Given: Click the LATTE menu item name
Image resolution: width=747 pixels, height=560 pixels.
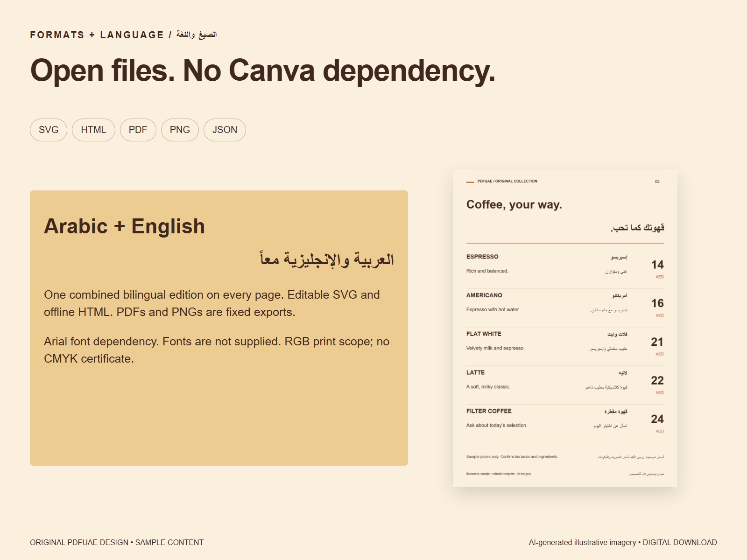Looking at the screenshot, I should click(x=475, y=372).
